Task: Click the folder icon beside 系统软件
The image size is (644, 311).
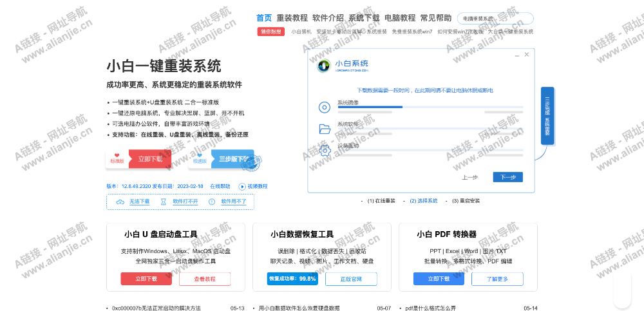Action: click(x=325, y=129)
